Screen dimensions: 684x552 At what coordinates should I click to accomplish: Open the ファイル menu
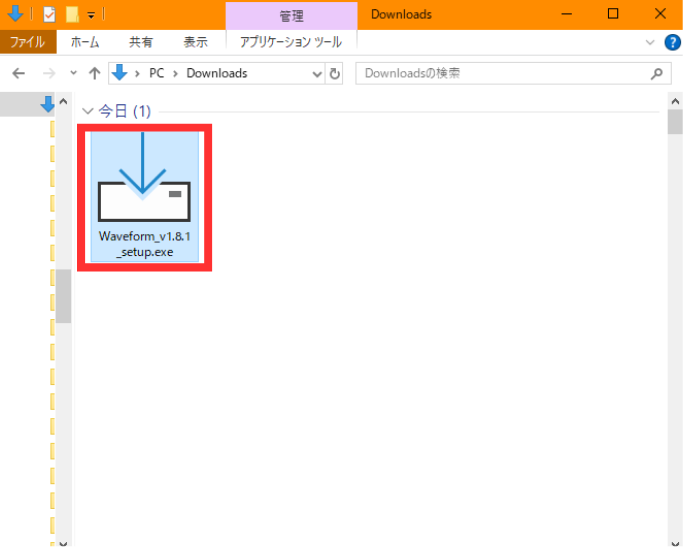pyautogui.click(x=29, y=42)
